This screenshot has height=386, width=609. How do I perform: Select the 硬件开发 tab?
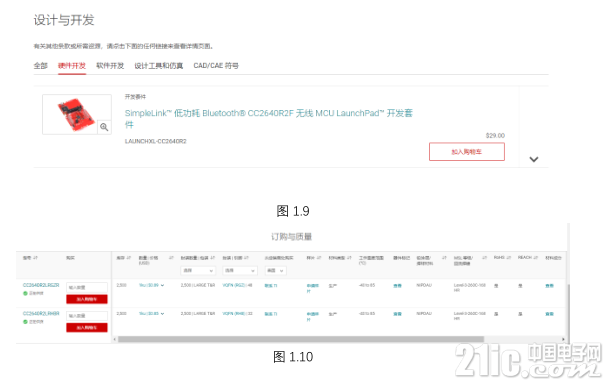72,66
